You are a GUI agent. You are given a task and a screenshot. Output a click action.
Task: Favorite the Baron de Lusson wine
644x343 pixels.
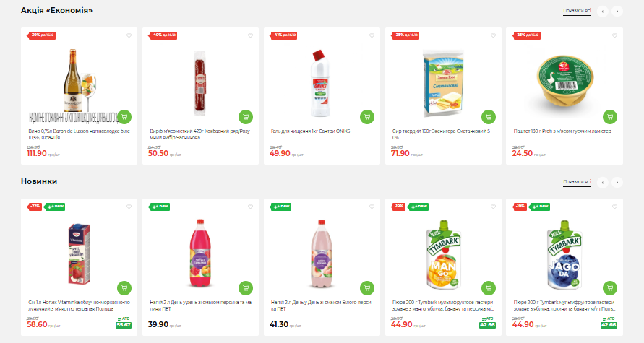coord(129,35)
